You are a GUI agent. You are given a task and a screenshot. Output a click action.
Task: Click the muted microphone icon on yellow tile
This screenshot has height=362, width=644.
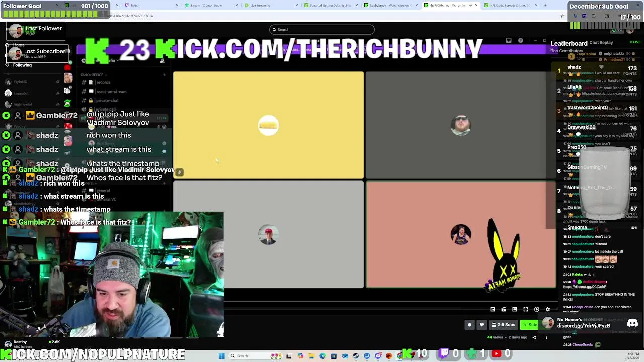[x=179, y=172]
